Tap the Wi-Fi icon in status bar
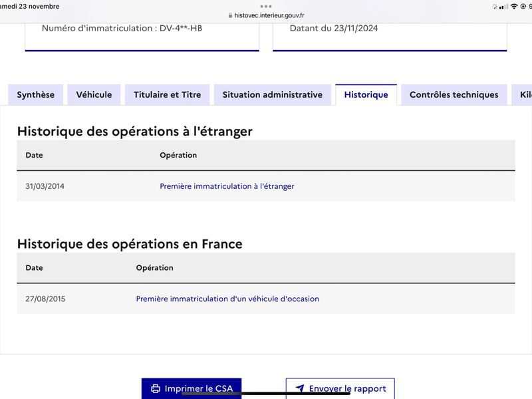Image resolution: width=532 pixels, height=399 pixels. pyautogui.click(x=514, y=6)
